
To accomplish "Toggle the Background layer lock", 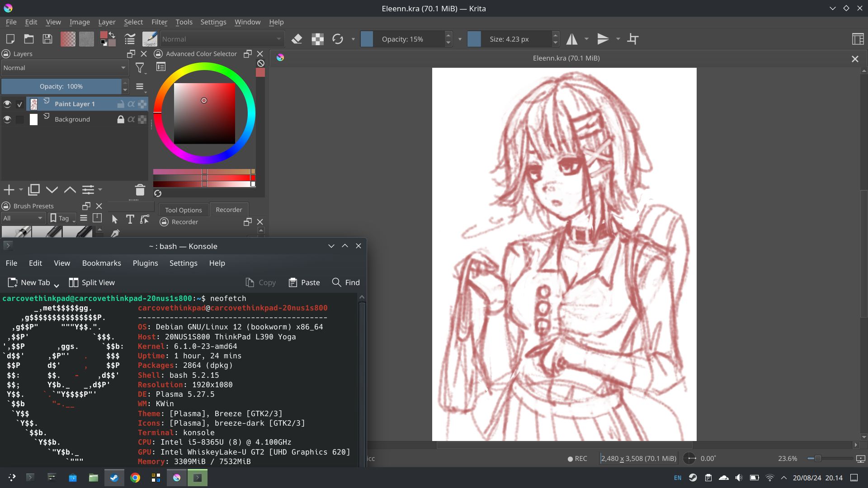I will point(120,119).
